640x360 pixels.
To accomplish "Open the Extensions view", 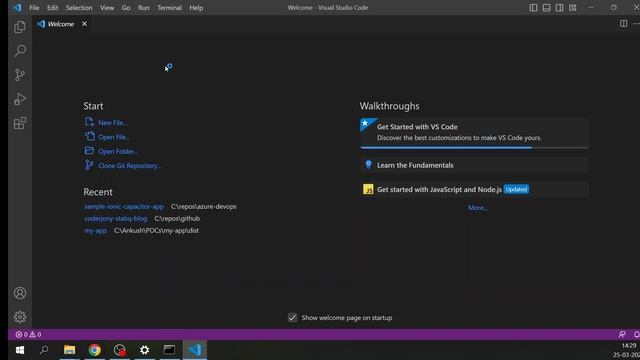I will [x=20, y=123].
